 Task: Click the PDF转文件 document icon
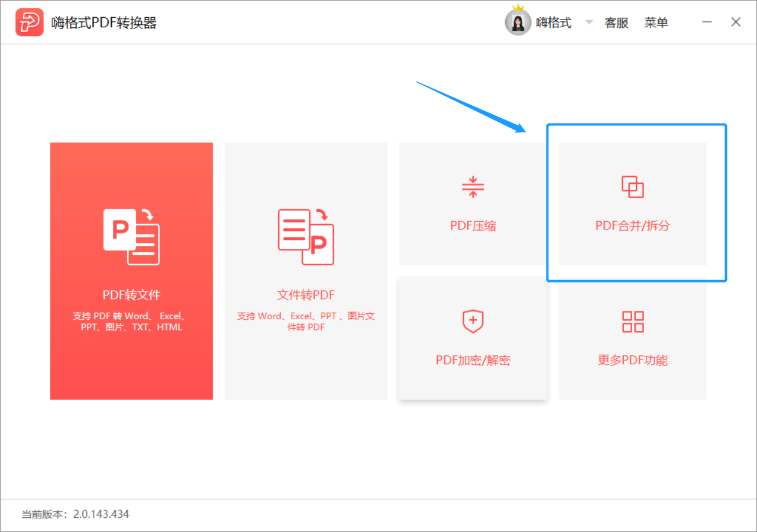pyautogui.click(x=131, y=236)
